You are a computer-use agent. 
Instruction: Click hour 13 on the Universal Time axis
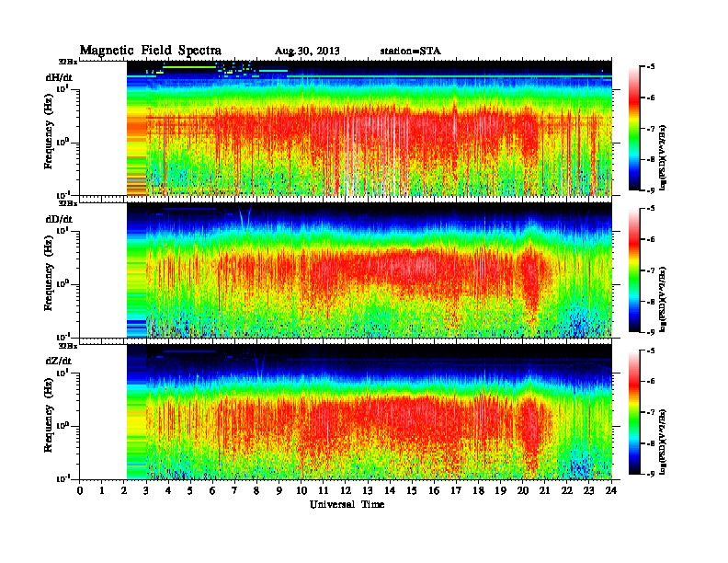368,491
